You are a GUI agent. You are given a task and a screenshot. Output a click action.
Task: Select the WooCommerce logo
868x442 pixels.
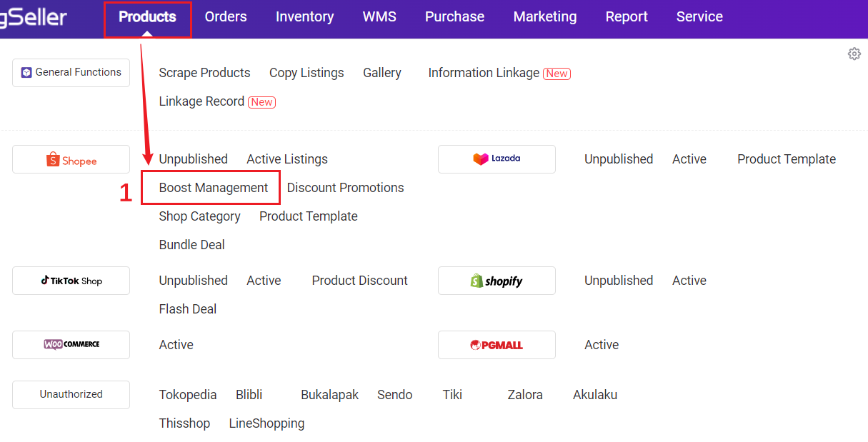[71, 345]
